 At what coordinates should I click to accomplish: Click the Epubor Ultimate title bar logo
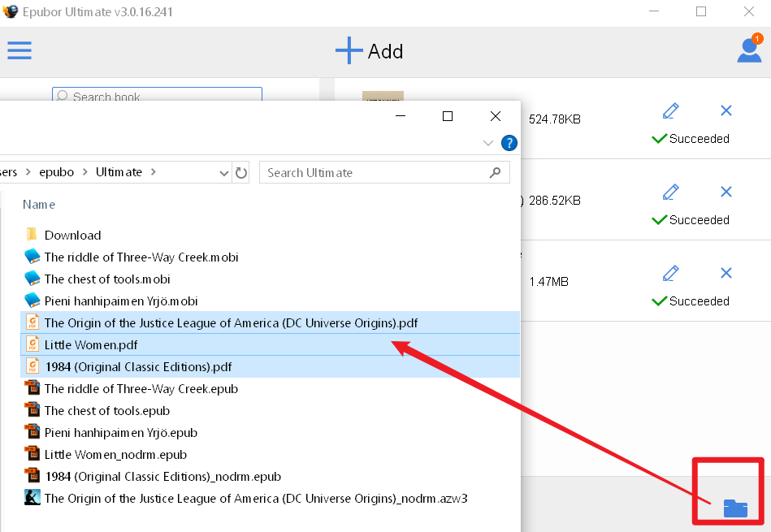[x=10, y=11]
